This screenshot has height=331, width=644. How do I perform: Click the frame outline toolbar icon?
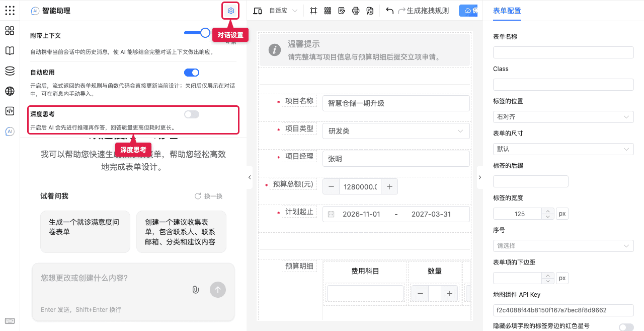click(x=313, y=11)
